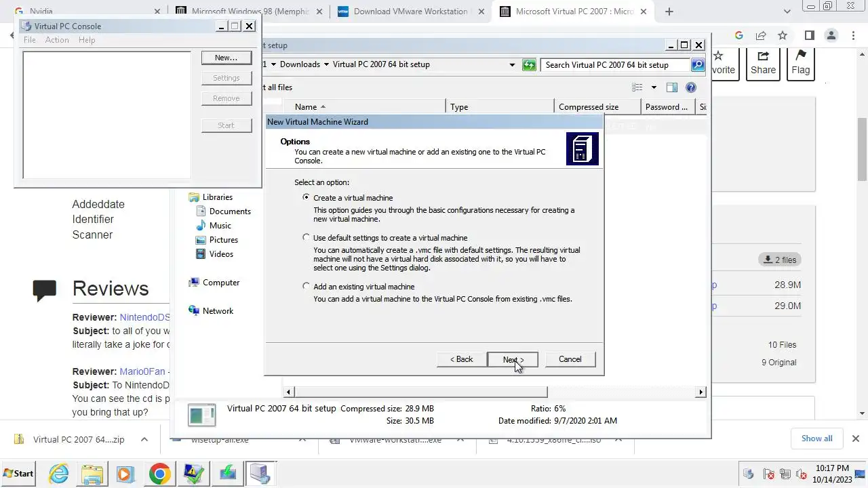
Task: Change Explorer view with the view icon
Action: tap(637, 87)
